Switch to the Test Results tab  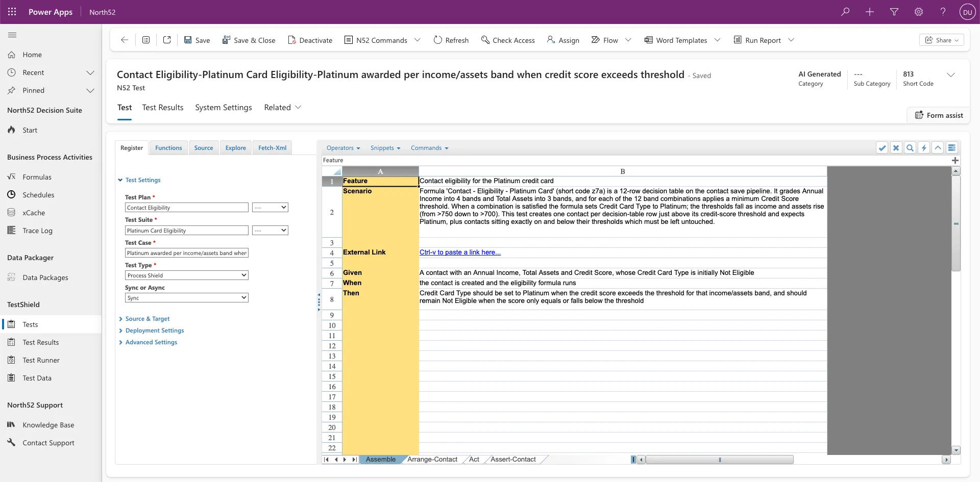point(163,108)
